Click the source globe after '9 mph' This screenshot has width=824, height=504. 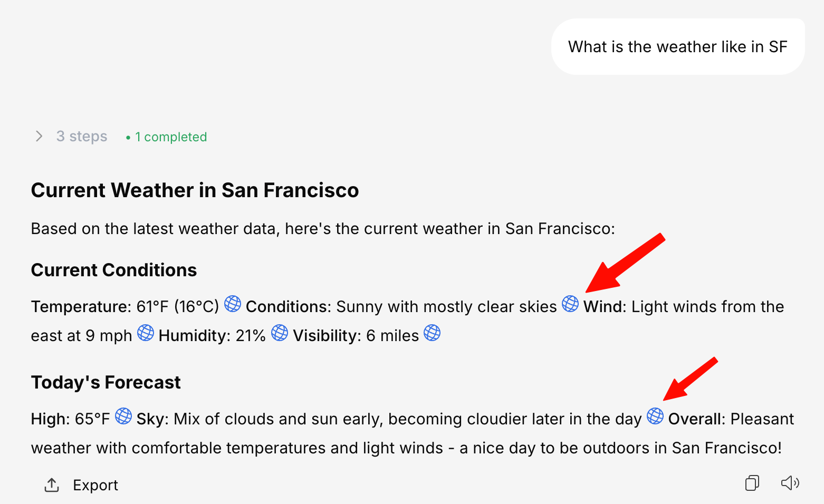(146, 333)
